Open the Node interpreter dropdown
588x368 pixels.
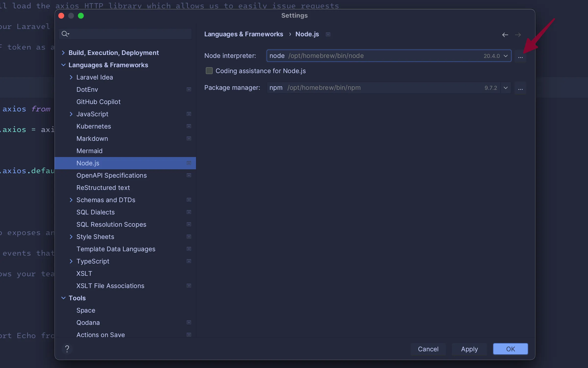pos(505,56)
